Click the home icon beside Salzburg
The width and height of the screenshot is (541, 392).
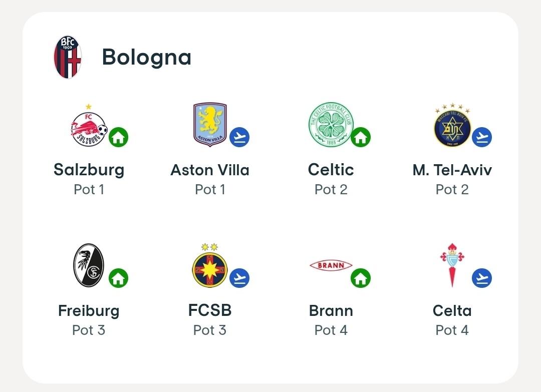click(119, 137)
